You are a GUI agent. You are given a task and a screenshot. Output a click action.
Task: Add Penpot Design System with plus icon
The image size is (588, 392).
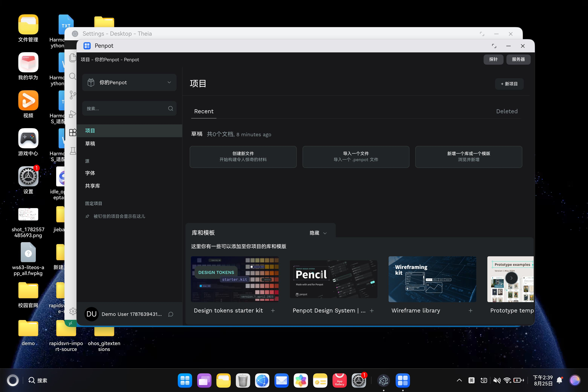[372, 311]
